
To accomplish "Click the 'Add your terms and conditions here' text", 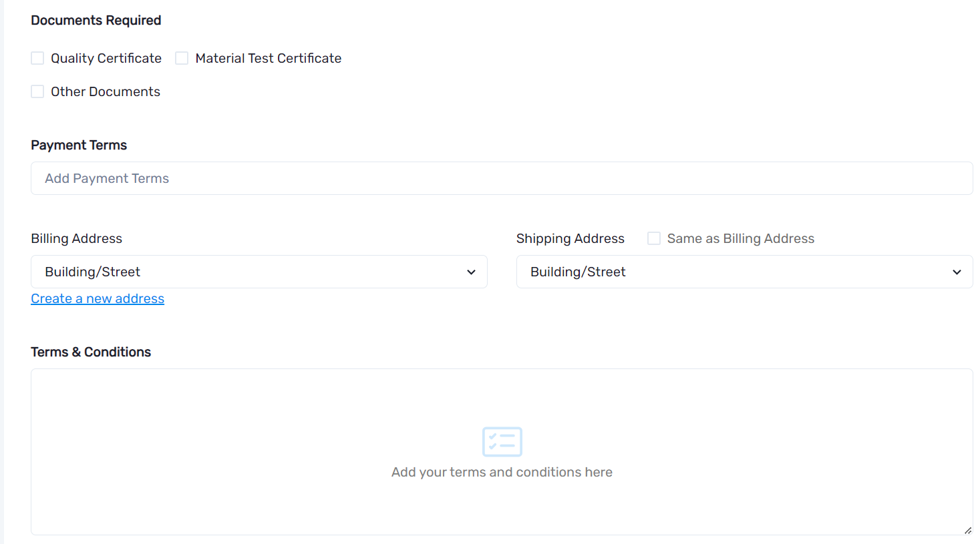I will (x=502, y=473).
